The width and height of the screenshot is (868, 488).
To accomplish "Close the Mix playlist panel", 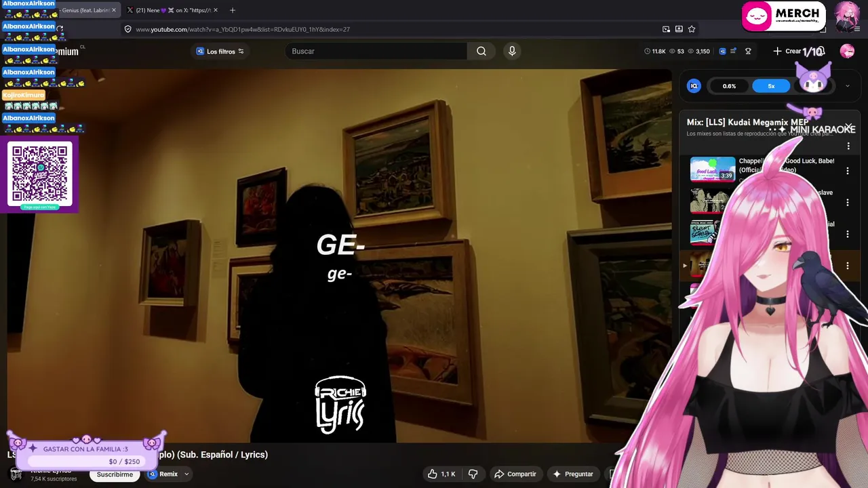I will coord(848,127).
